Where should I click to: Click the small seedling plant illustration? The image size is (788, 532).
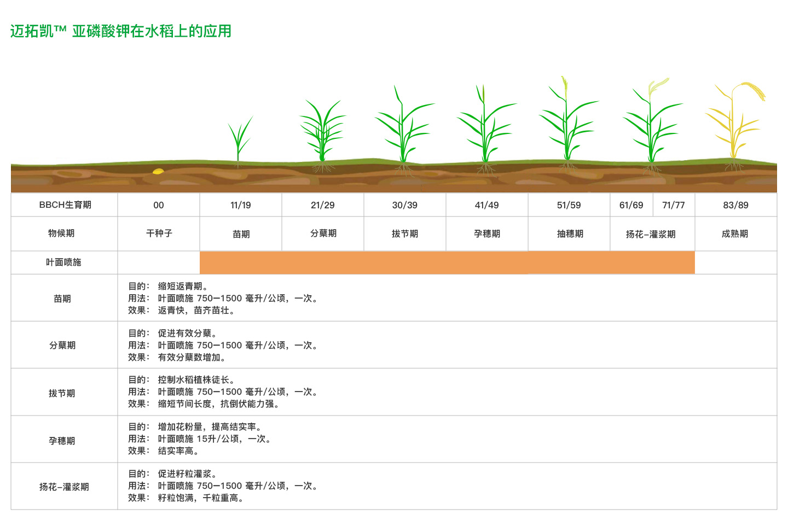(239, 139)
